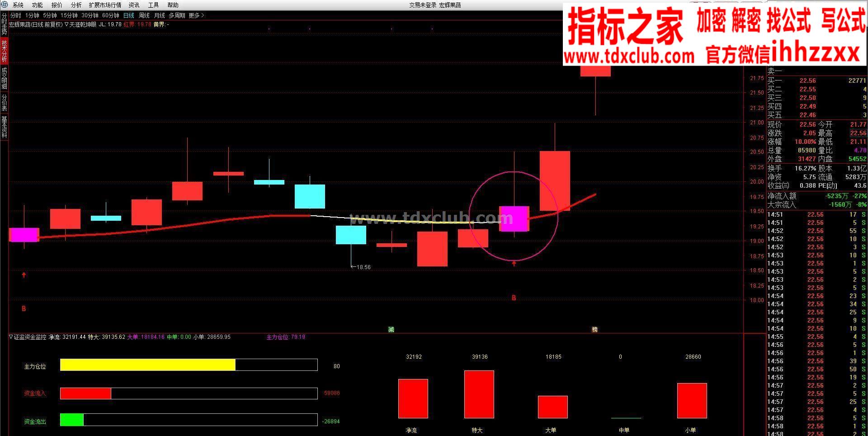This screenshot has width=868, height=436.
Task: Click the 大宗流入 -1560万 row
Action: pos(817,205)
